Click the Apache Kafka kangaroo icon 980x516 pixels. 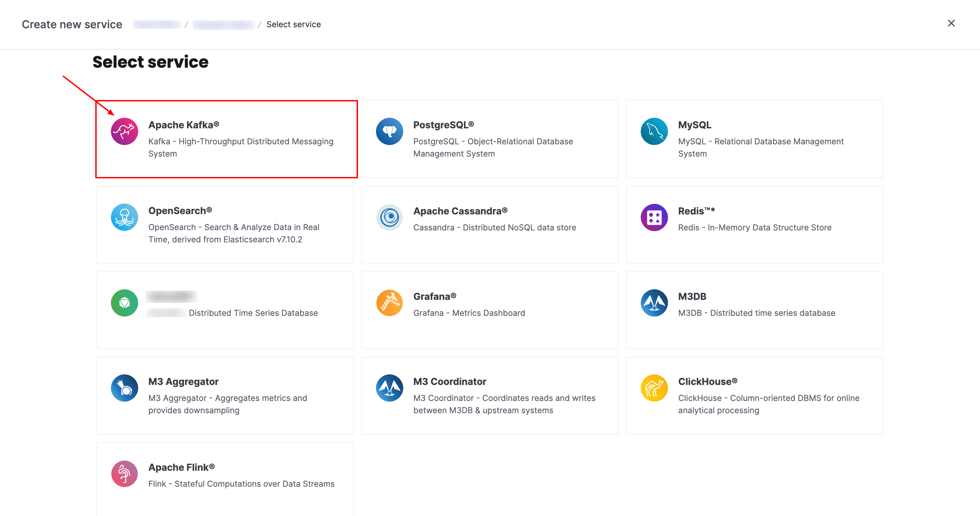click(125, 132)
